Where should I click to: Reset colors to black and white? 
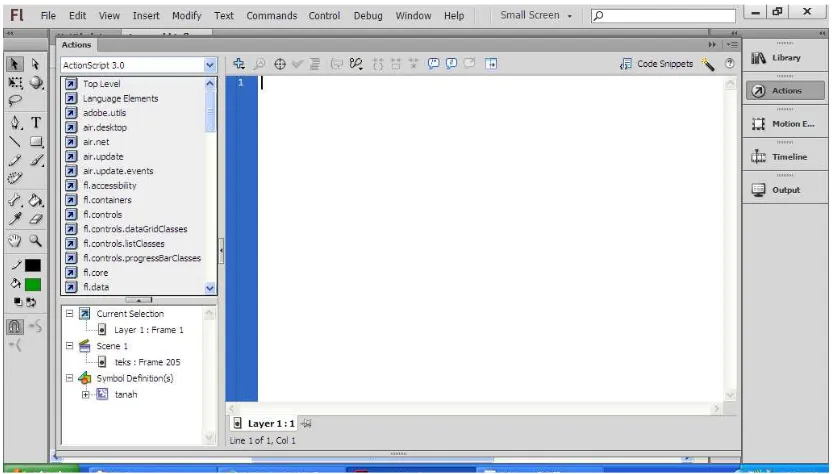pos(18,302)
